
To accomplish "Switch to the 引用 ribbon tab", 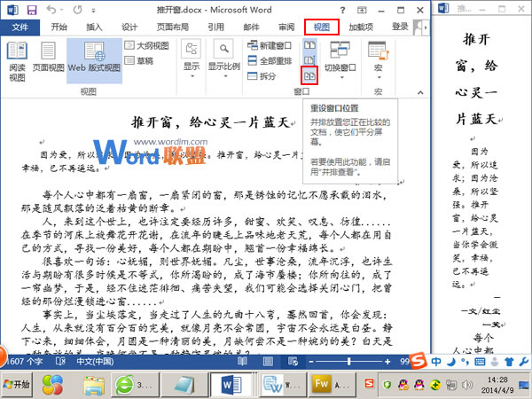I will pyautogui.click(x=215, y=27).
